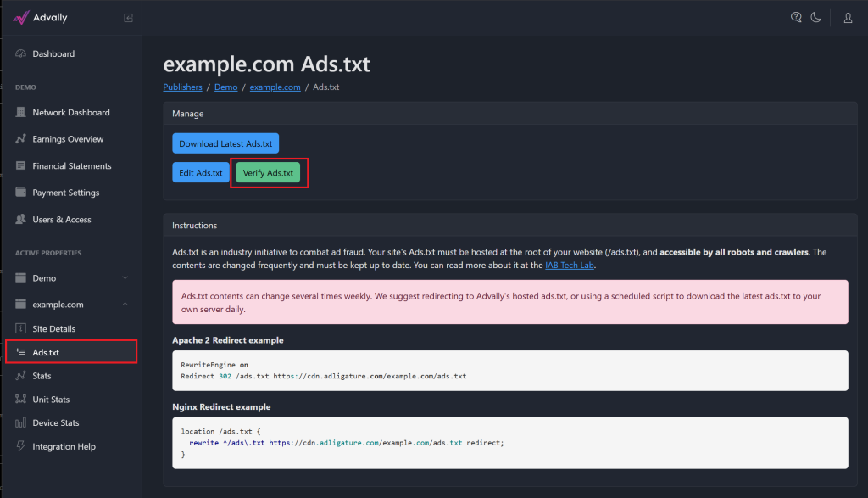Screen dimensions: 868x498
Task: Expand the Demo property chevron
Action: click(x=125, y=277)
